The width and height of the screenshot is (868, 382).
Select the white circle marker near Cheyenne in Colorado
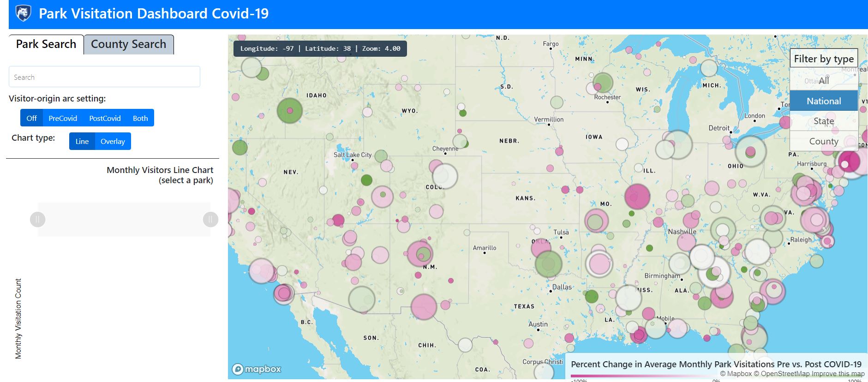(445, 176)
